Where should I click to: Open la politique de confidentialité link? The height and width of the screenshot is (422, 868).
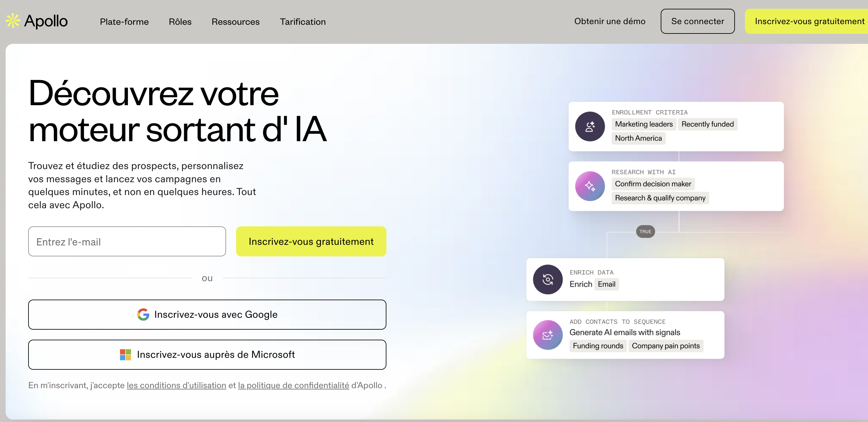293,385
